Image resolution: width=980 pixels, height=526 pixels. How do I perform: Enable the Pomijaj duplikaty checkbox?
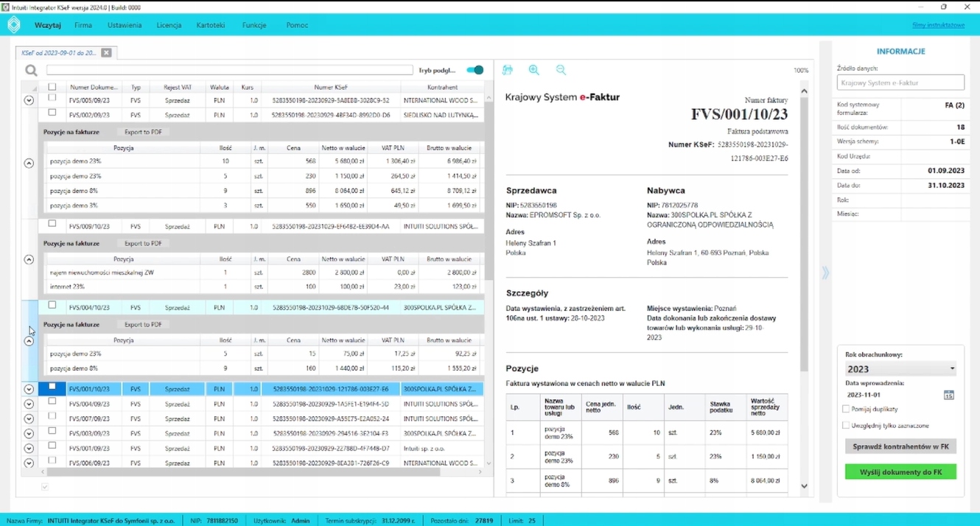click(846, 409)
